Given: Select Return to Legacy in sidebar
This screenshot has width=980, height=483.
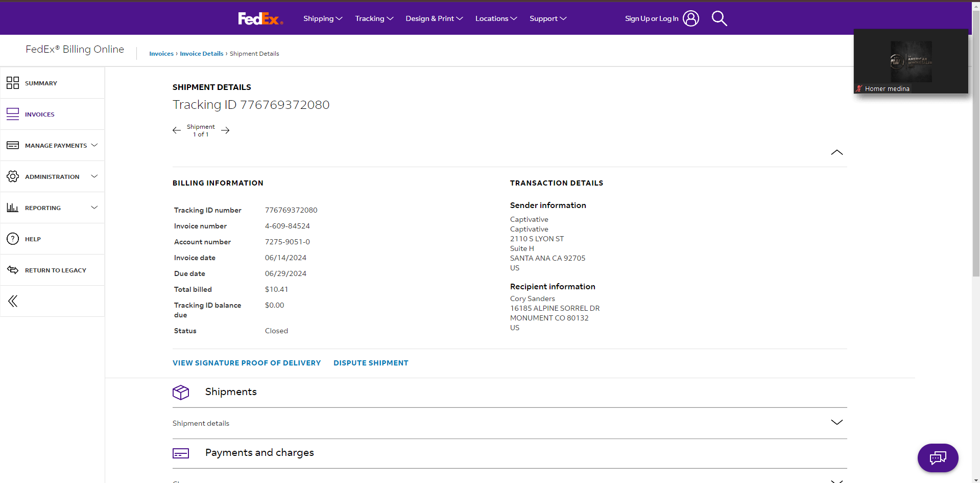Looking at the screenshot, I should pos(52,270).
